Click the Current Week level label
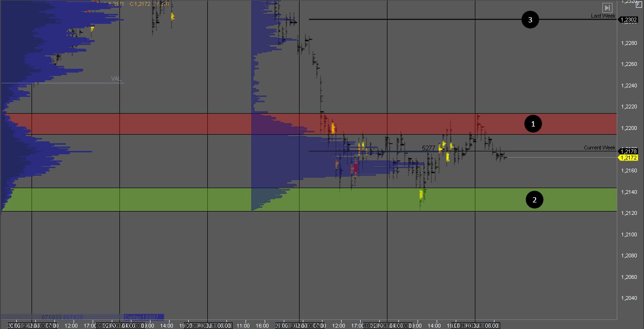 (x=599, y=148)
